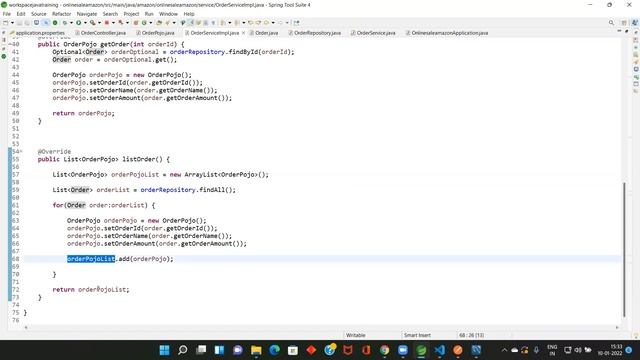Open the dropdown next to External Tools icon
Viewport: 640px width, 360px height.
(x=99, y=23)
